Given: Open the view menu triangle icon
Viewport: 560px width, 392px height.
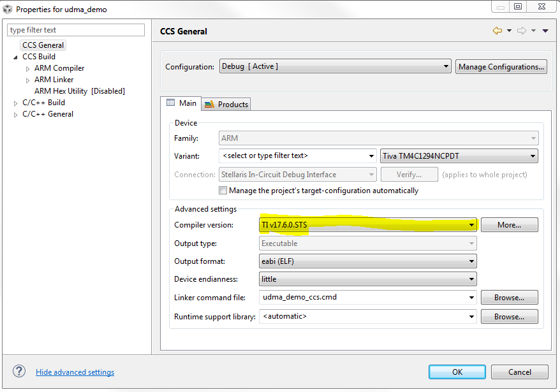Looking at the screenshot, I should [x=545, y=31].
